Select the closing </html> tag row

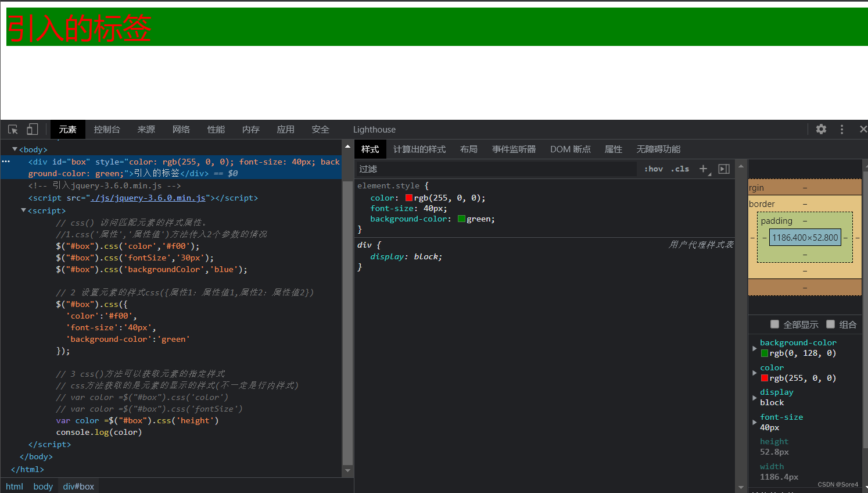pos(27,469)
